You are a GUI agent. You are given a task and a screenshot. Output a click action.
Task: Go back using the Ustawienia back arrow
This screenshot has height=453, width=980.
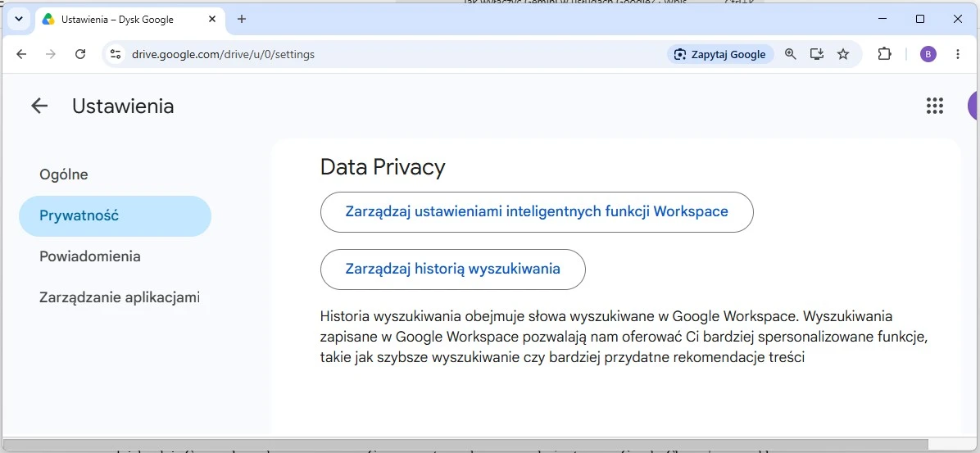(x=39, y=106)
